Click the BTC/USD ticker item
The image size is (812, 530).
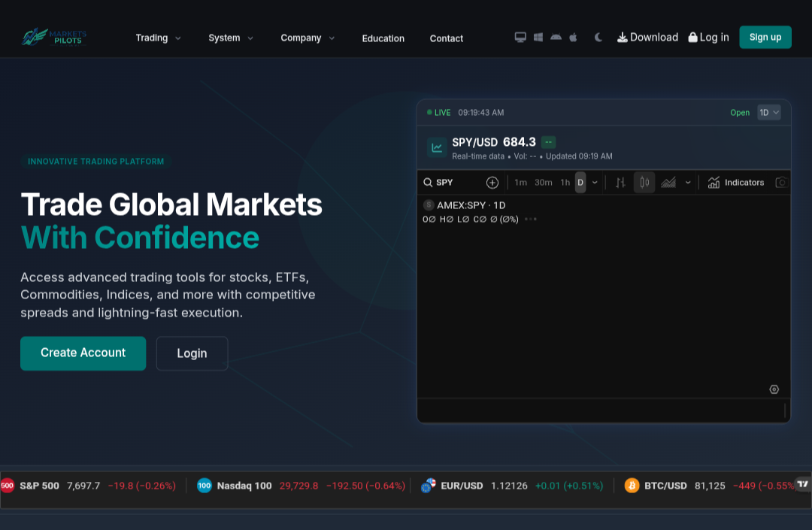click(x=710, y=486)
